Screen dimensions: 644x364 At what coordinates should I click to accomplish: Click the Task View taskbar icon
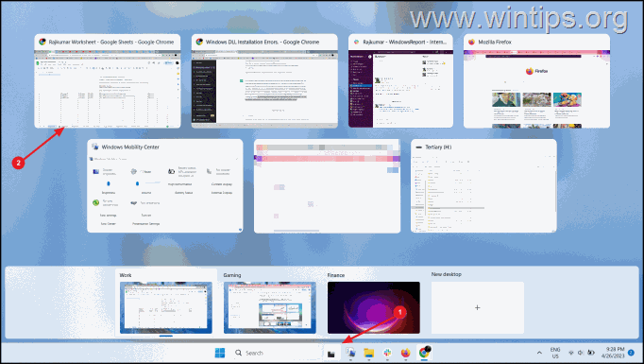[331, 354]
